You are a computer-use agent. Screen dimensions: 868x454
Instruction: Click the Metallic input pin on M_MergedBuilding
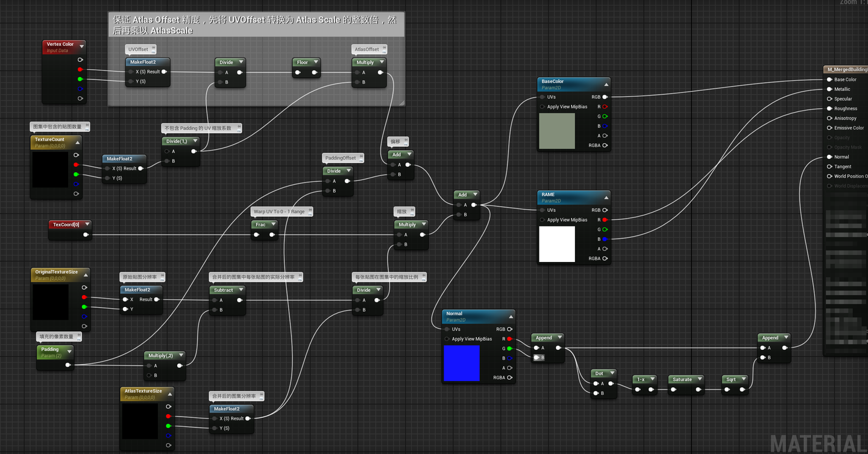829,89
